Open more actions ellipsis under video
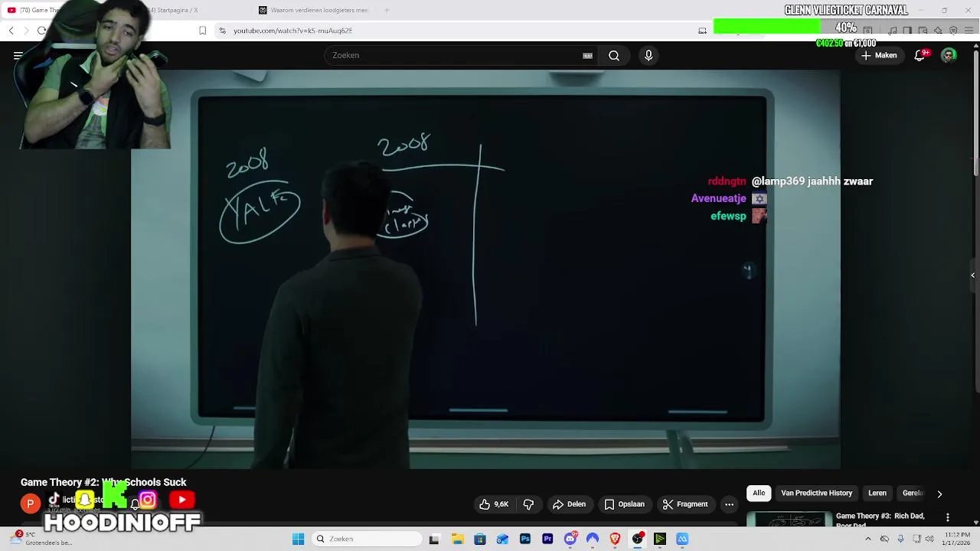 tap(729, 504)
